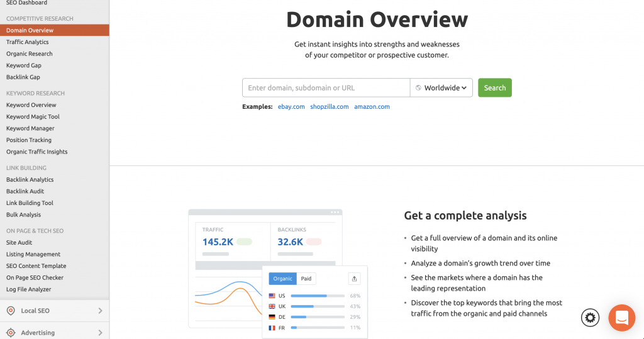Switch to Organic in preview toggle

click(x=282, y=279)
